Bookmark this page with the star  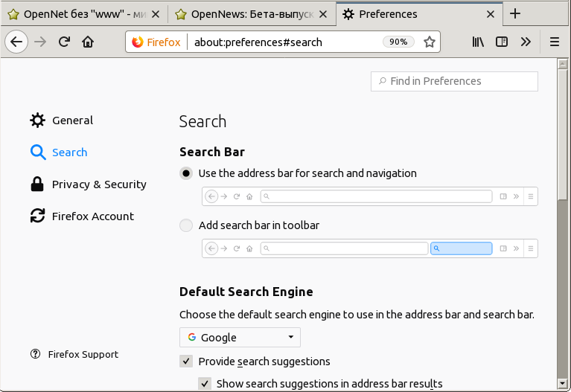[430, 42]
